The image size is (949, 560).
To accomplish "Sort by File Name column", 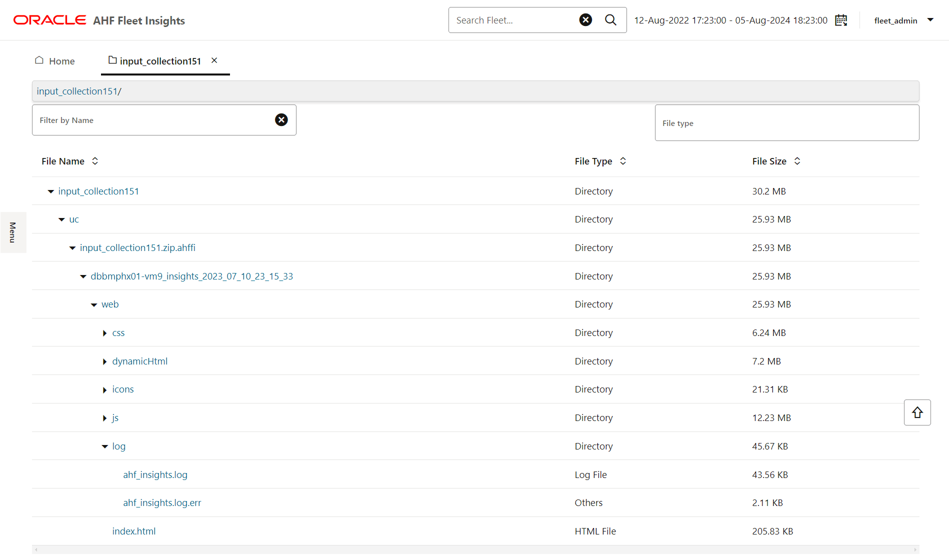I will tap(95, 161).
